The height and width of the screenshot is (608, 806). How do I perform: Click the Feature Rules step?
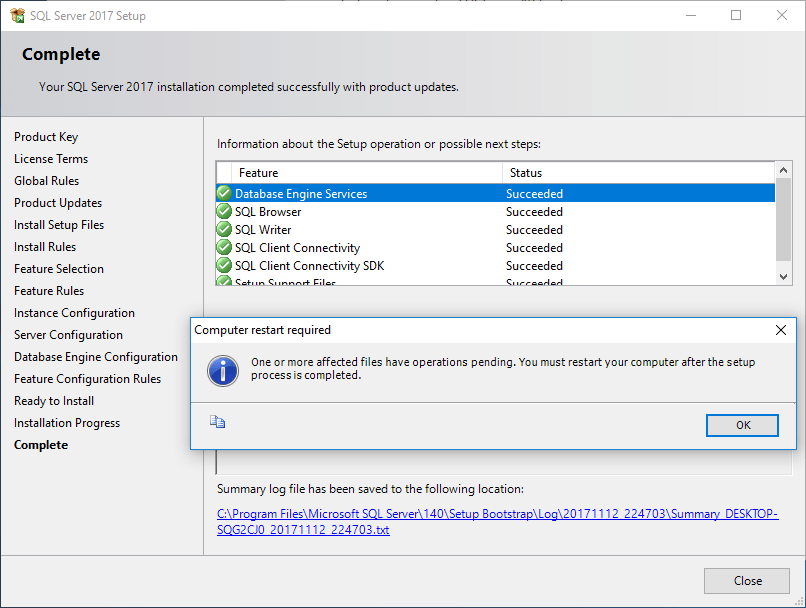tap(49, 291)
